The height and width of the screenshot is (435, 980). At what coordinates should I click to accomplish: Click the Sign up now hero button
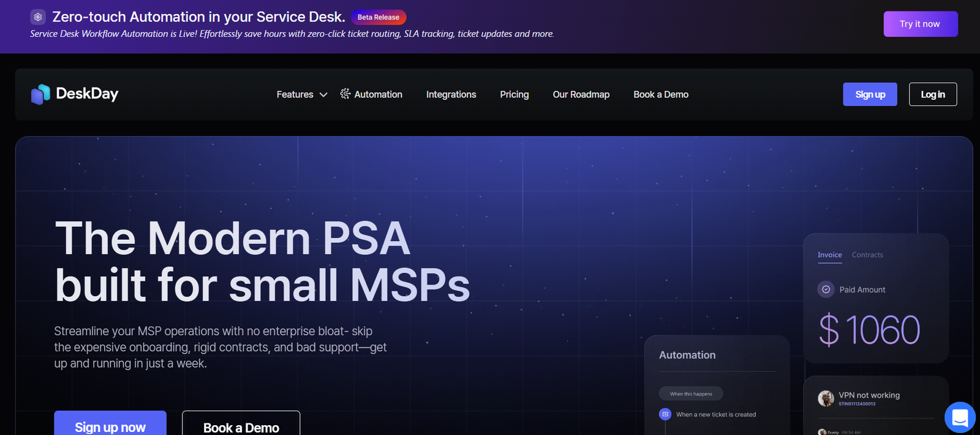110,426
